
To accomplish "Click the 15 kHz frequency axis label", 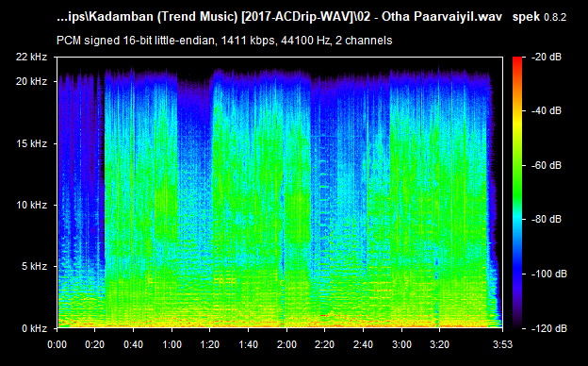I will 31,143.
